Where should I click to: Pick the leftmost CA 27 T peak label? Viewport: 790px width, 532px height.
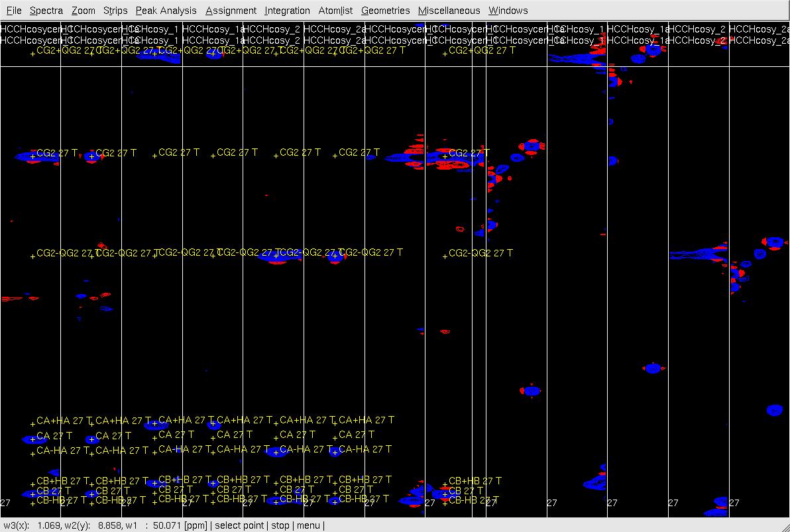tap(52, 436)
